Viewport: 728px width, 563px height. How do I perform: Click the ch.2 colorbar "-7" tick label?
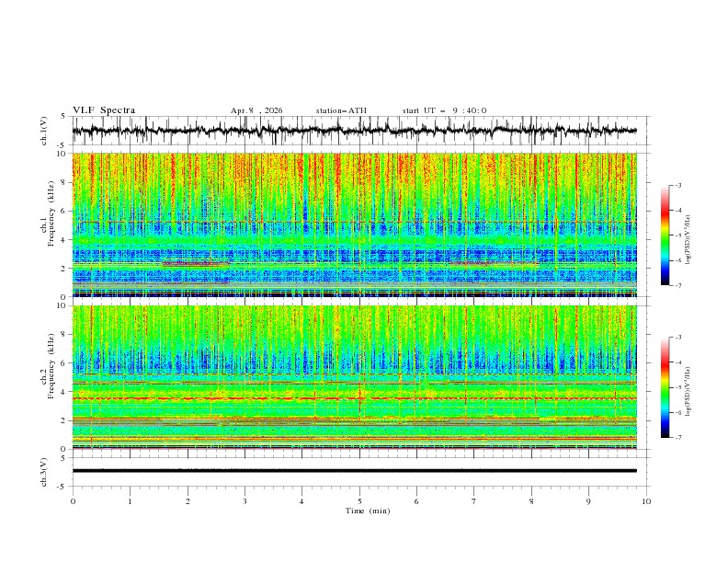point(678,438)
